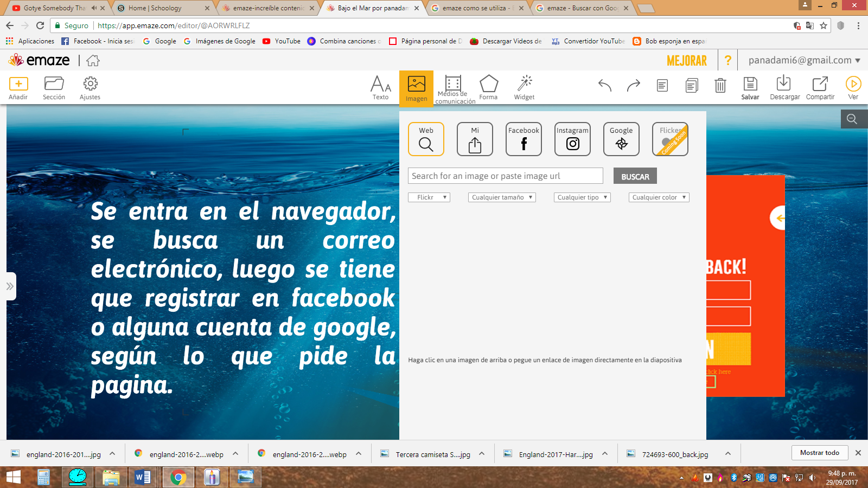Switch to emaze - Buscar con Google tab
Screen dimensions: 868x488
pyautogui.click(x=582, y=8)
